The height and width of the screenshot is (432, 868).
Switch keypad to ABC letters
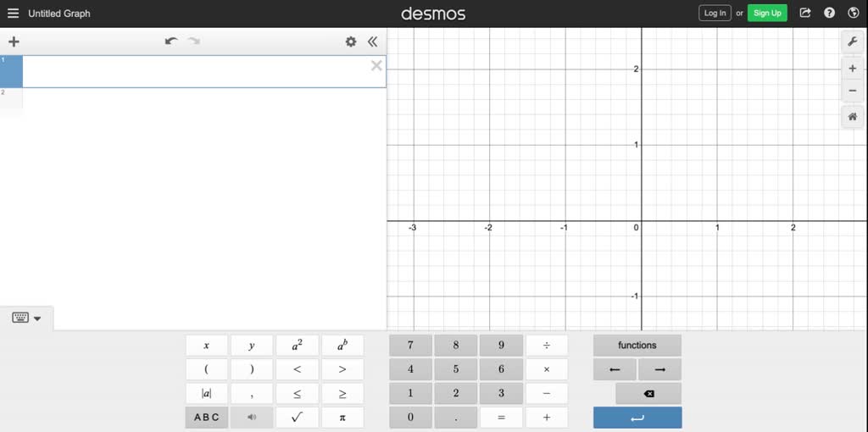coord(207,418)
